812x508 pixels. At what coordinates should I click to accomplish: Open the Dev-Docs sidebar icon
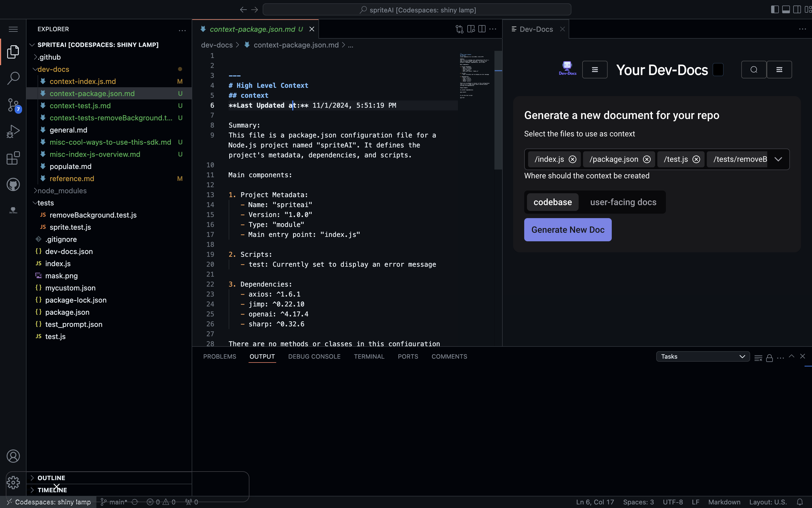13,210
